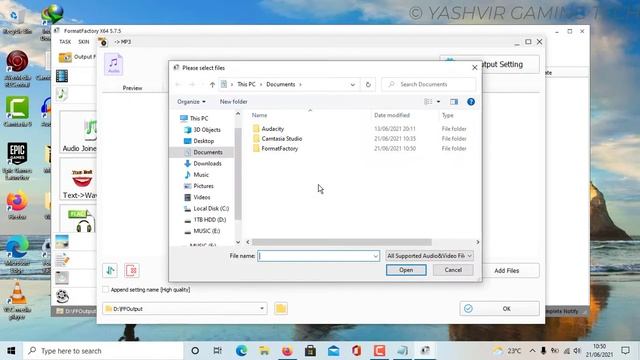Select Pictures in navigation tree
The height and width of the screenshot is (360, 640).
[203, 186]
